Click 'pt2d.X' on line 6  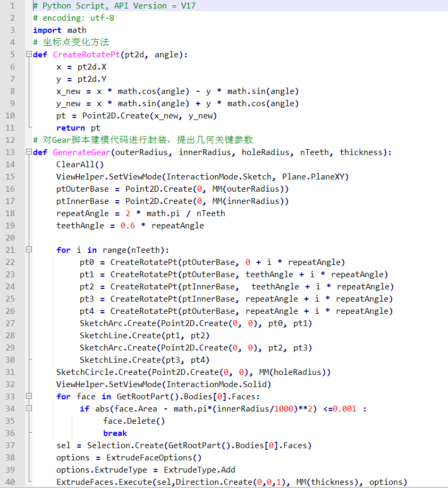92,67
